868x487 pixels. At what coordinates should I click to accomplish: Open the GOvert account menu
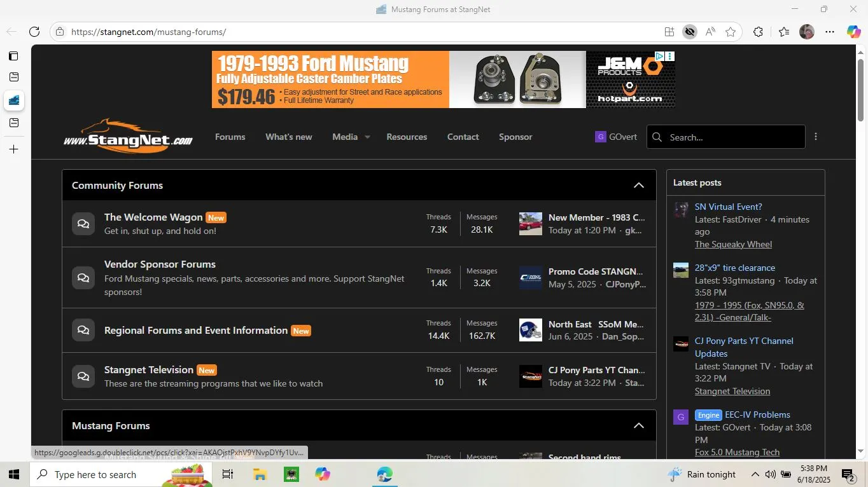click(616, 137)
